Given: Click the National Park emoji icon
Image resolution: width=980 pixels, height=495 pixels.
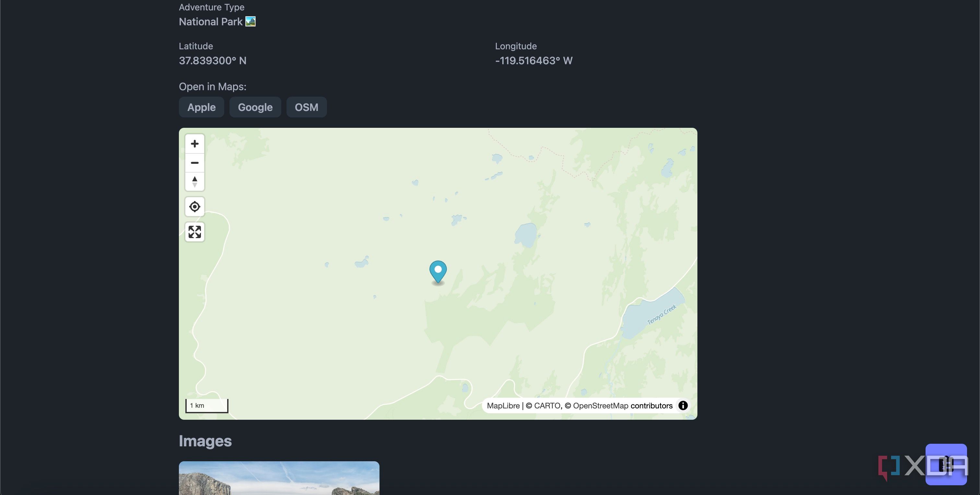Looking at the screenshot, I should click(250, 21).
